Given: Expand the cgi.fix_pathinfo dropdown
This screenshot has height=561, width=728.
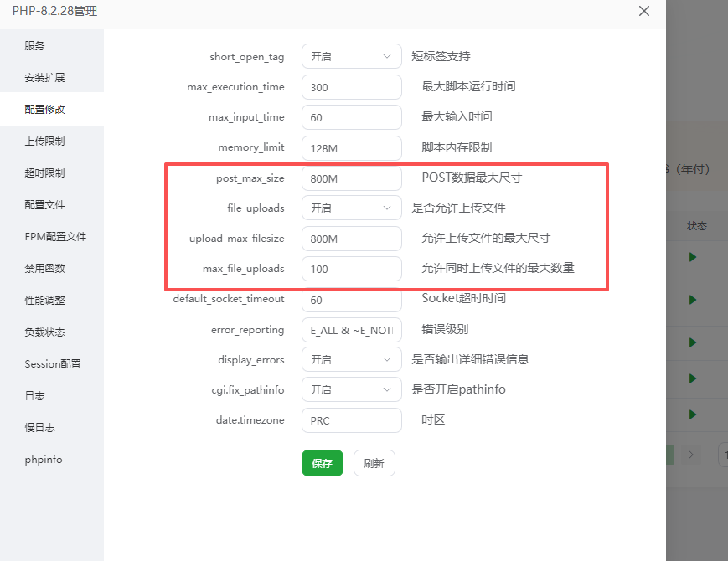Looking at the screenshot, I should point(351,390).
